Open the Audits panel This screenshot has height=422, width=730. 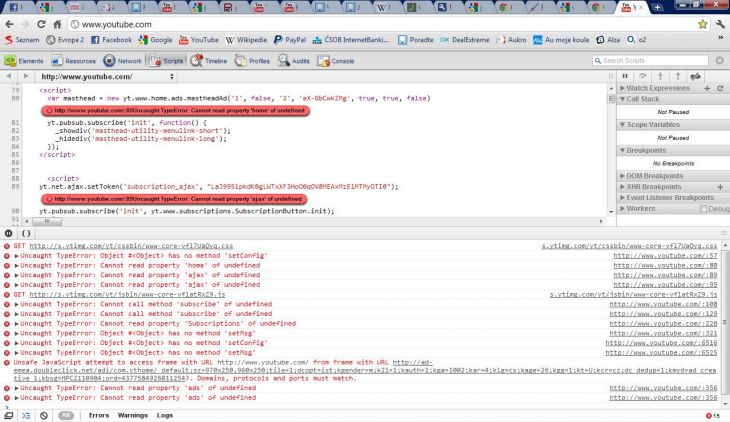click(294, 61)
